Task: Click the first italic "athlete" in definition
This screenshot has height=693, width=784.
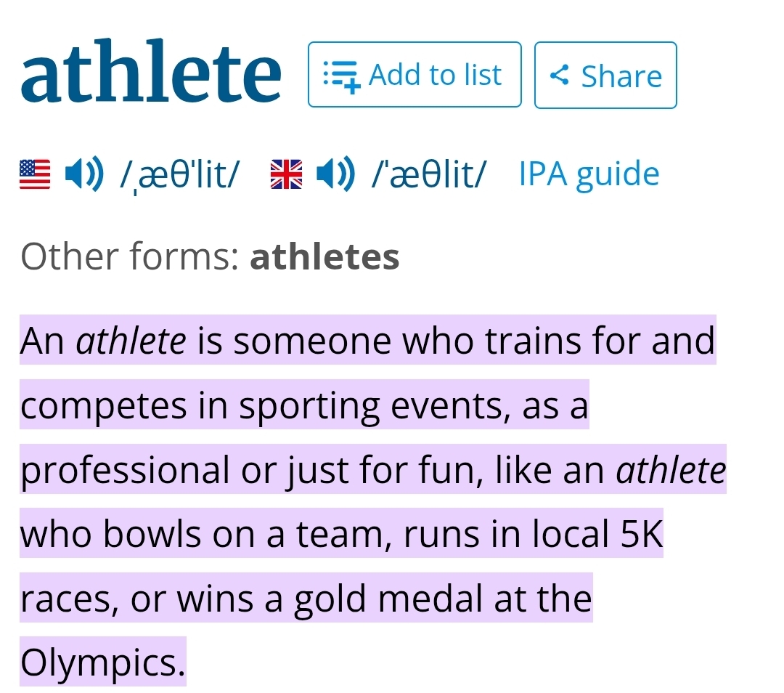Action: [131, 341]
